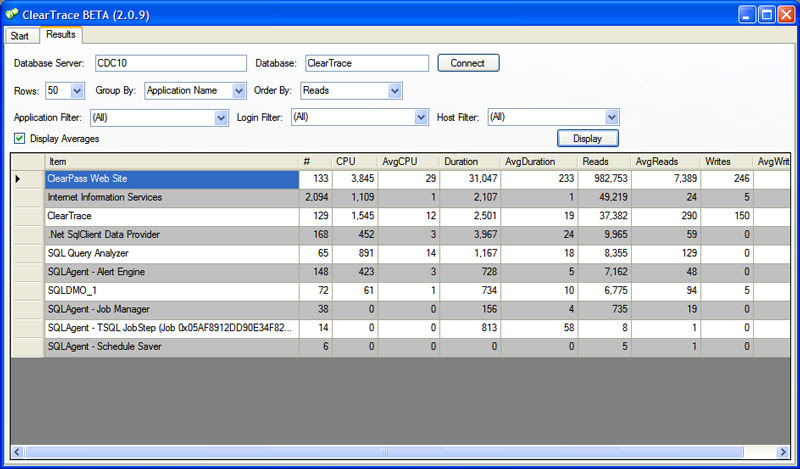Click the 31,047 Duration cell
Screen dimensions: 800x469
[470, 179]
